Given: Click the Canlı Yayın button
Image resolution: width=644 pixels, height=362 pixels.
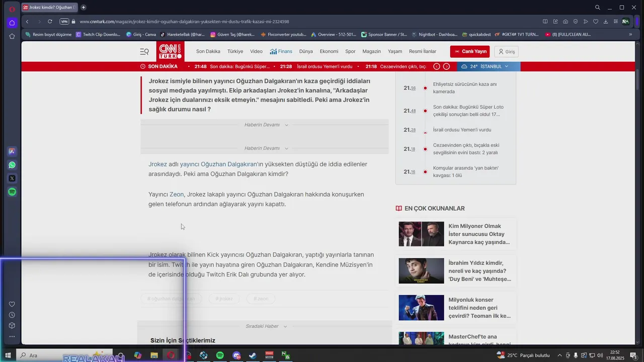Looking at the screenshot, I should point(470,51).
